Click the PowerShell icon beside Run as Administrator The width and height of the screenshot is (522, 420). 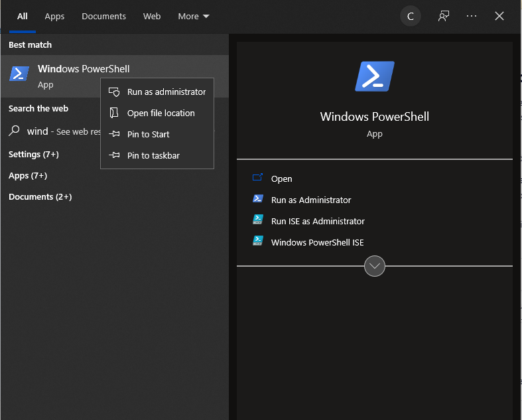point(257,198)
